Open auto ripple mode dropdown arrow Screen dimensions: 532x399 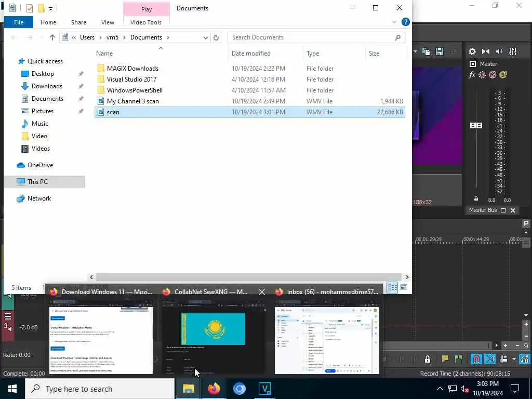coord(514,359)
